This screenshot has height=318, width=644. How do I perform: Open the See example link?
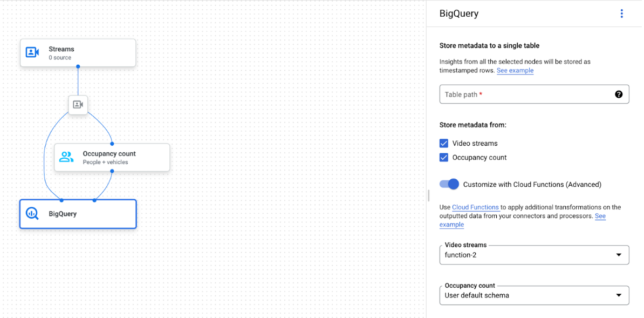coord(515,70)
